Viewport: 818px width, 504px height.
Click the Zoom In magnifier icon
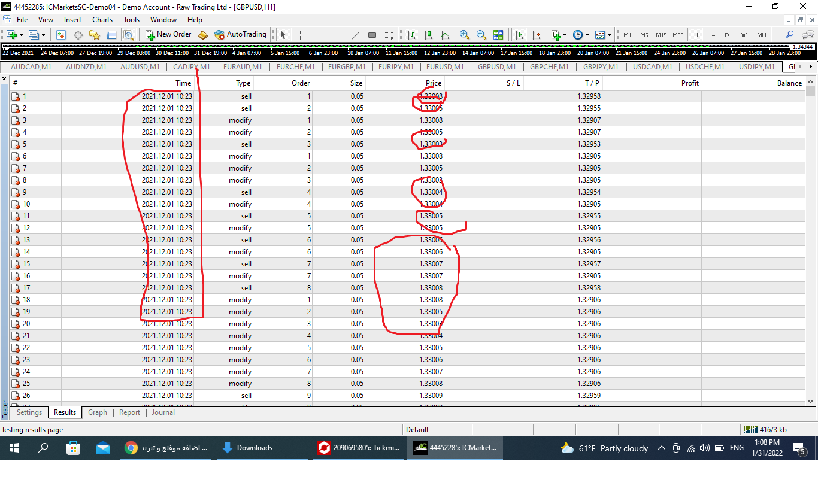pyautogui.click(x=464, y=35)
